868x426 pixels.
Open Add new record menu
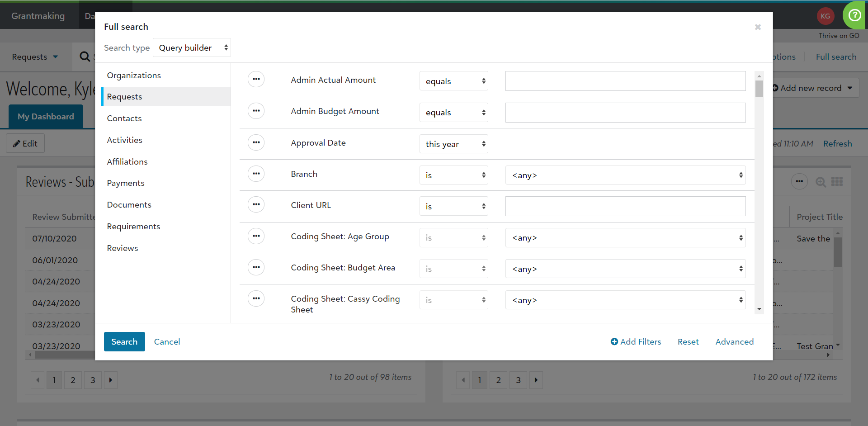813,88
